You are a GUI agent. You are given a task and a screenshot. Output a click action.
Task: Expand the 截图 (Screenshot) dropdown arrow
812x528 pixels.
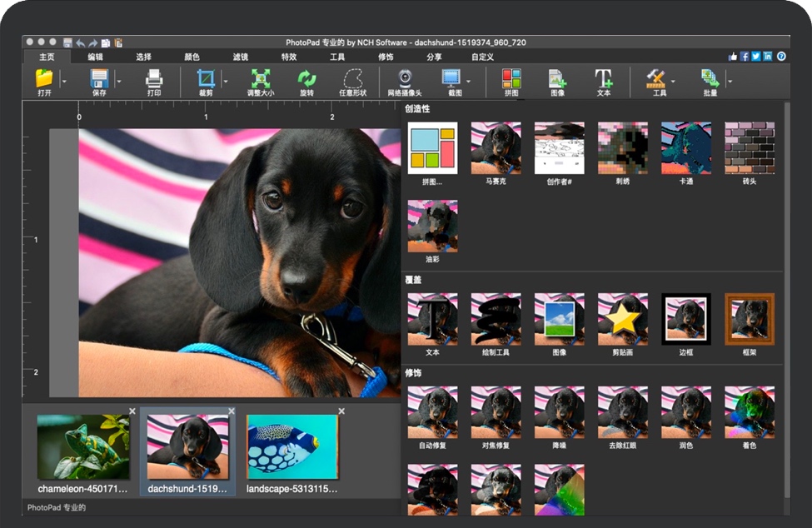pos(468,82)
